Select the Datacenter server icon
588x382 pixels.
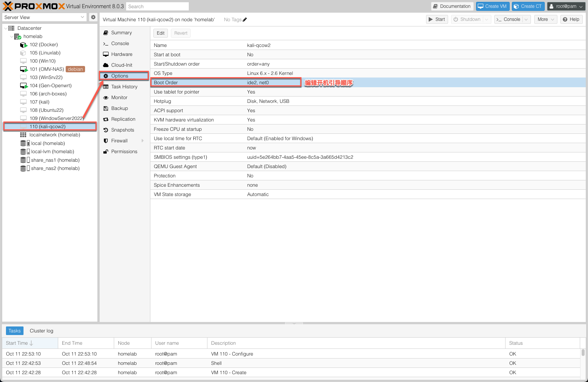(11, 28)
